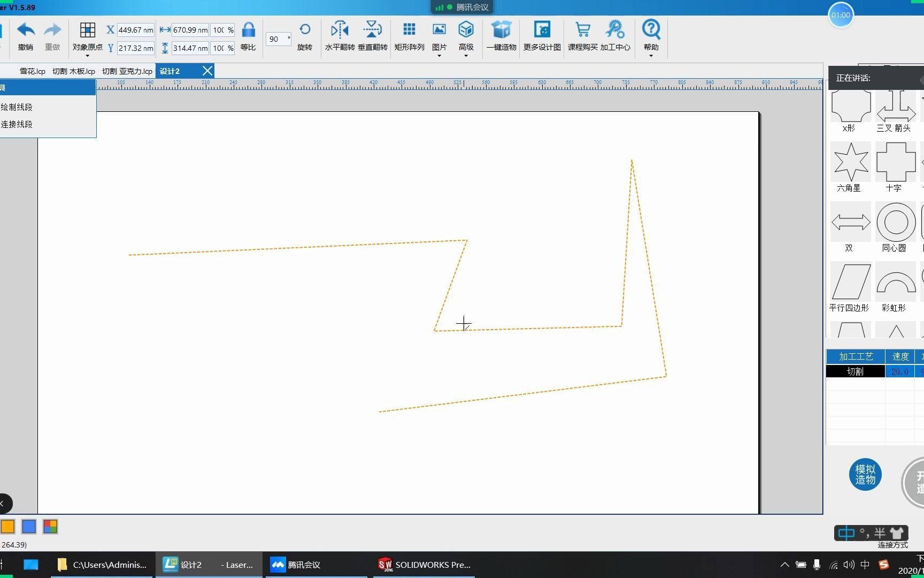The image size is (924, 578).
Task: Edit the width value 670.99
Action: (x=190, y=30)
